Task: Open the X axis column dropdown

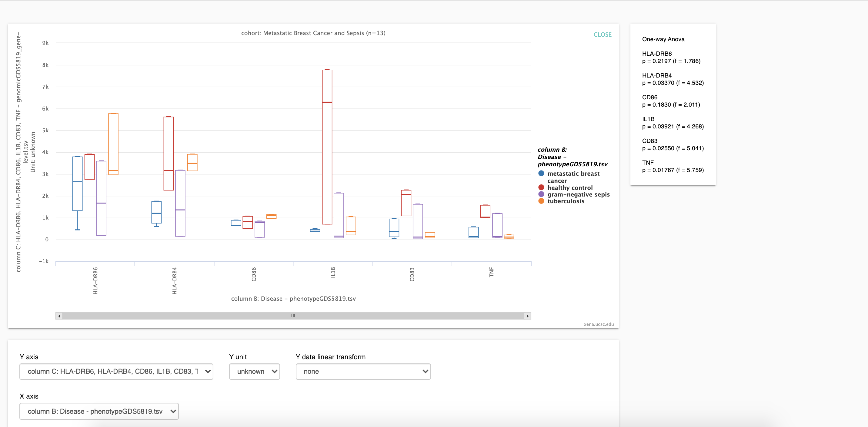Action: click(x=99, y=411)
